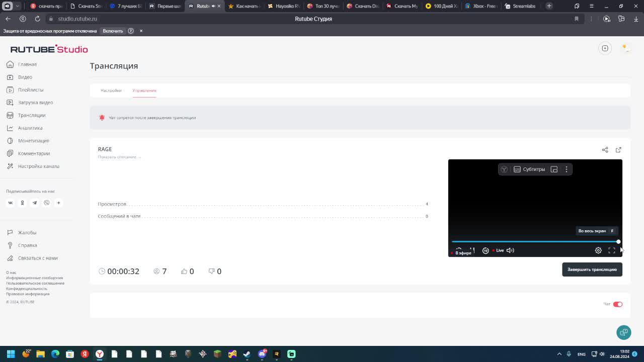The width and height of the screenshot is (644, 362).
Task: Click the help icon in the protection bar
Action: pyautogui.click(x=131, y=31)
